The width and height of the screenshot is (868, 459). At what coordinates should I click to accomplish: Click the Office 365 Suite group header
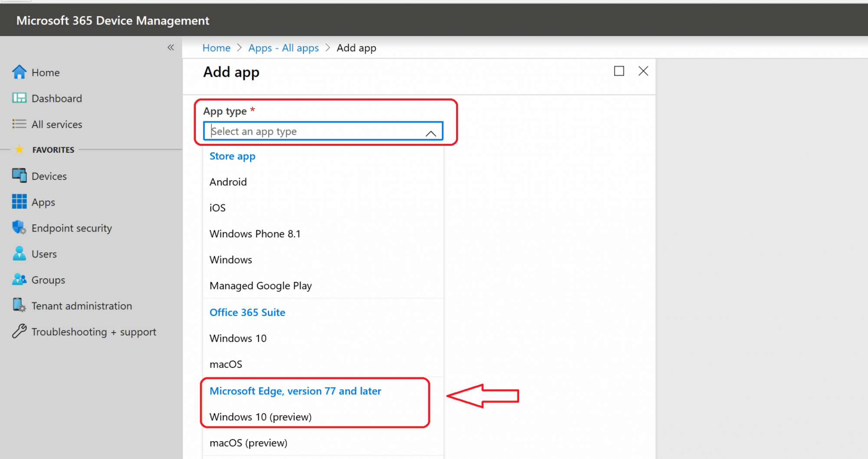click(247, 312)
